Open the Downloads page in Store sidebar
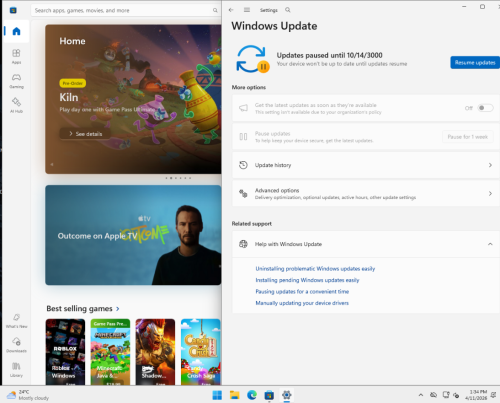This screenshot has width=500, height=403. (16, 345)
